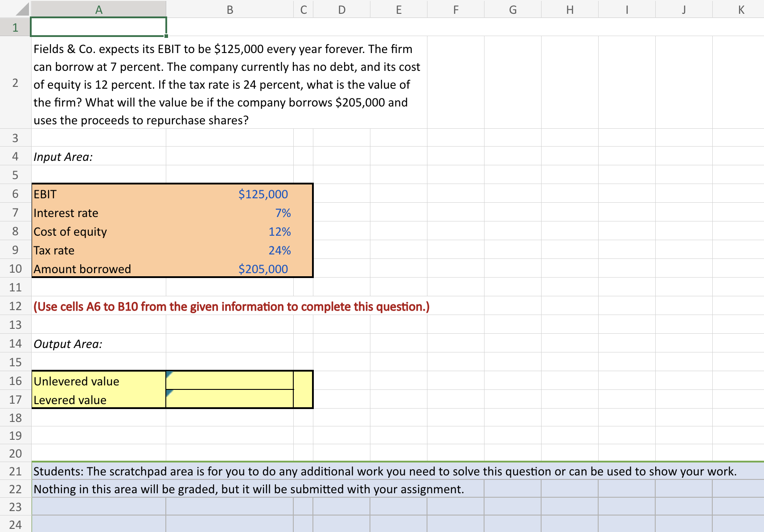Select the 7% interest rate value
The height and width of the screenshot is (532, 764).
coord(230,213)
